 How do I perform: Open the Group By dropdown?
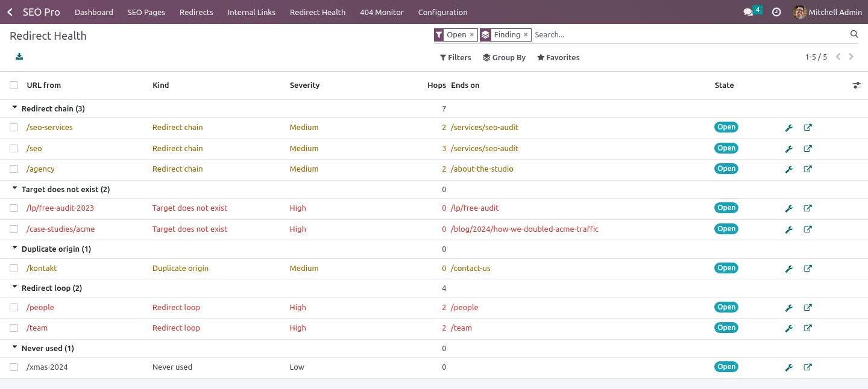tap(504, 58)
